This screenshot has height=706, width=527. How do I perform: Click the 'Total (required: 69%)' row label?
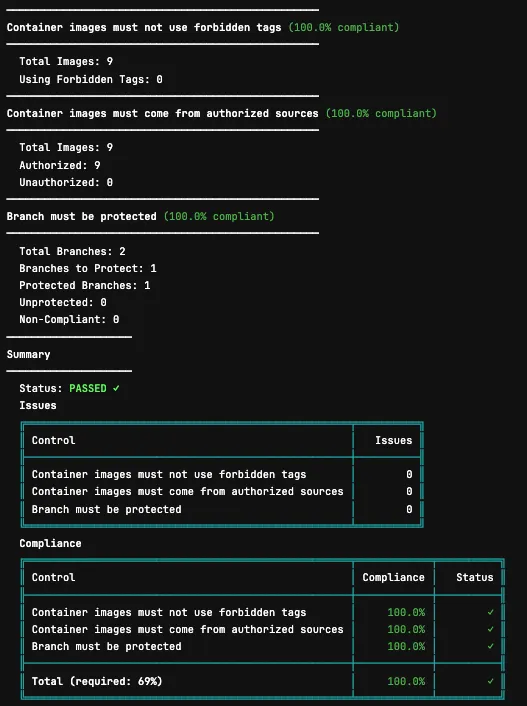coord(97,681)
